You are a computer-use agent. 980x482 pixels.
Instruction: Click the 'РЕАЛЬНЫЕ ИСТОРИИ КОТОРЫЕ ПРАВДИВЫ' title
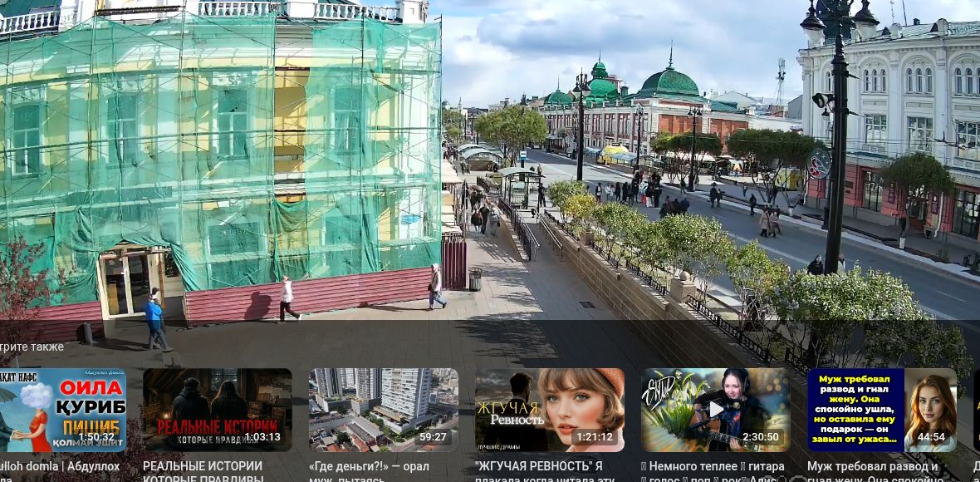(x=203, y=471)
